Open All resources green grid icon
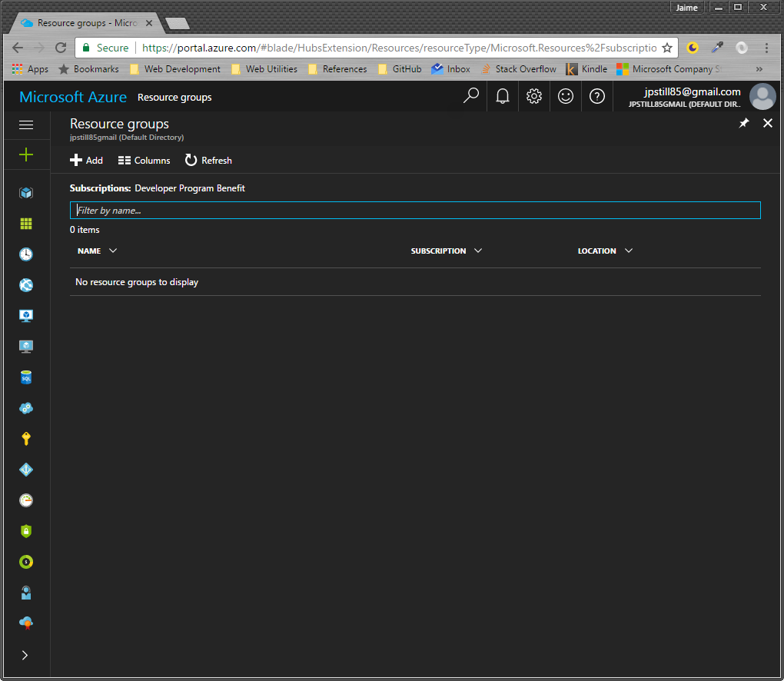 pyautogui.click(x=26, y=224)
